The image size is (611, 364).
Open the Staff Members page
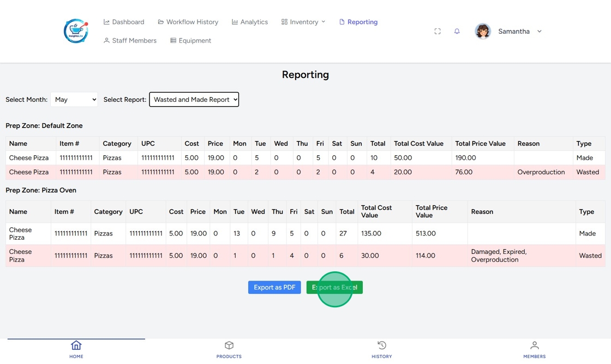[x=130, y=41]
